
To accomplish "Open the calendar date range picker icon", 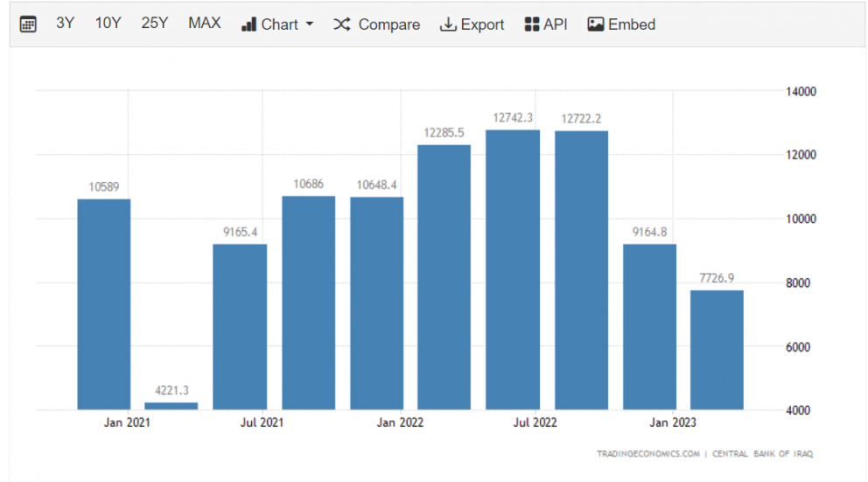I will (x=28, y=24).
